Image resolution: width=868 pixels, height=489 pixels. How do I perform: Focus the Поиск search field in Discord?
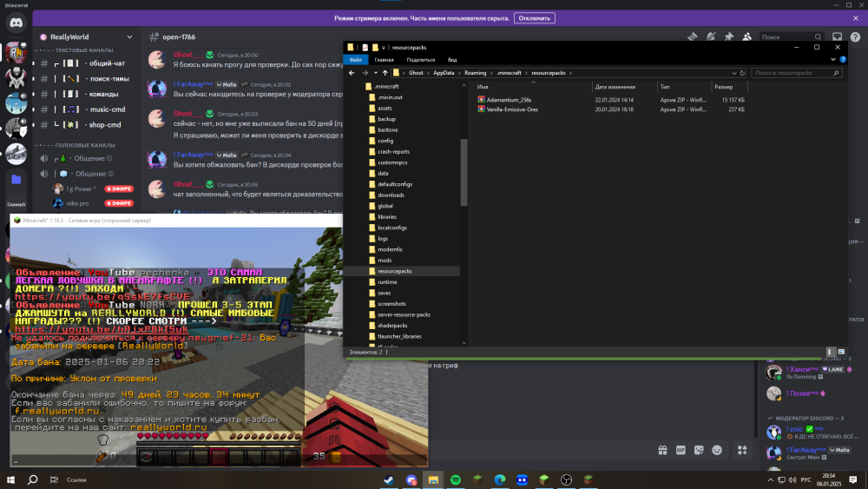click(x=791, y=37)
